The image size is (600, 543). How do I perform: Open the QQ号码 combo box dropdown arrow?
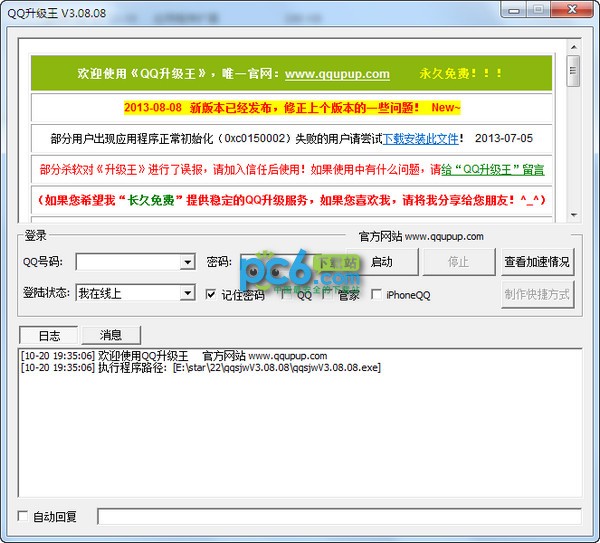click(188, 263)
